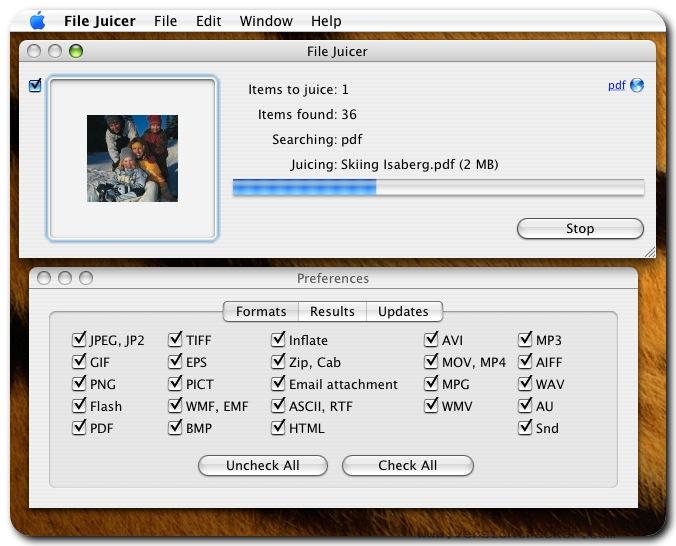Click the Check All button

pos(407,465)
